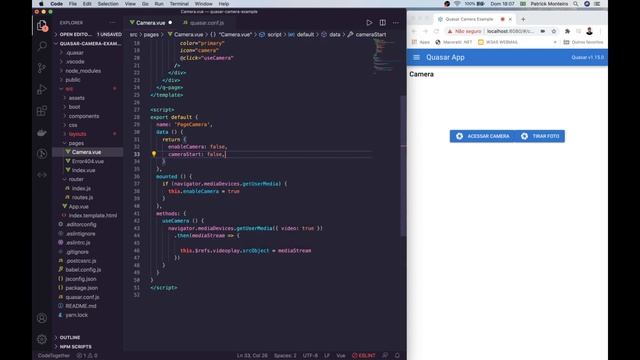This screenshot has height=360, width=640.
Task: Split the editor to the right
Action: [382, 23]
